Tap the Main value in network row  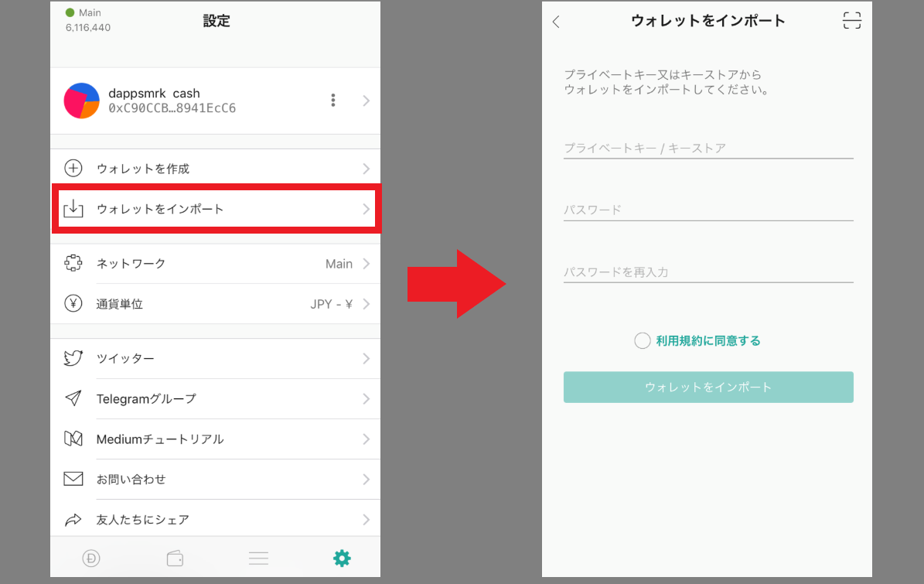click(339, 264)
